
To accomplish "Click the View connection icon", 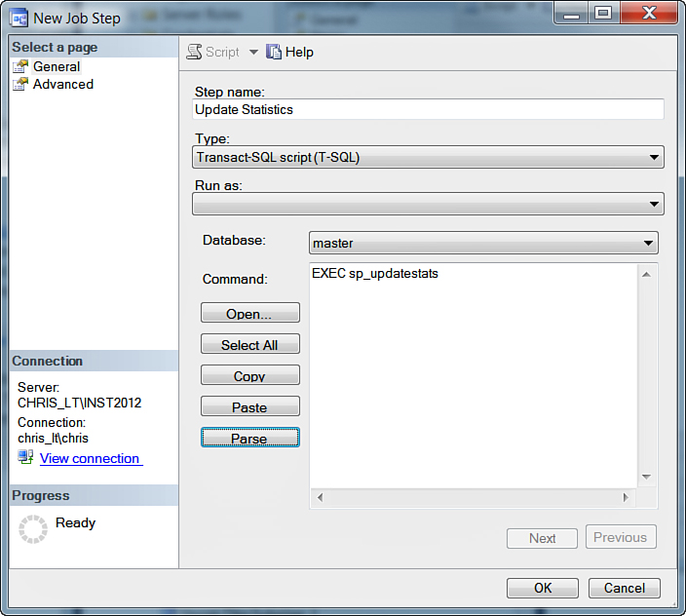I will coord(25,457).
